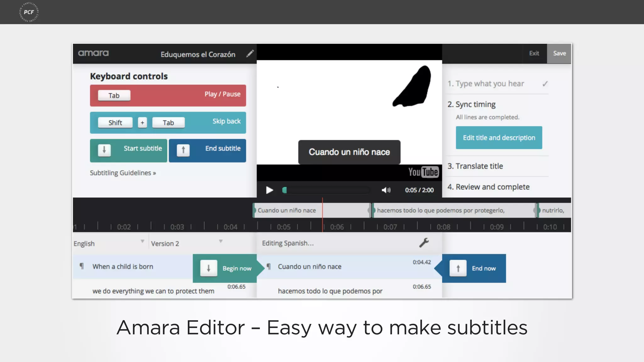Click the End now button

pyautogui.click(x=470, y=268)
